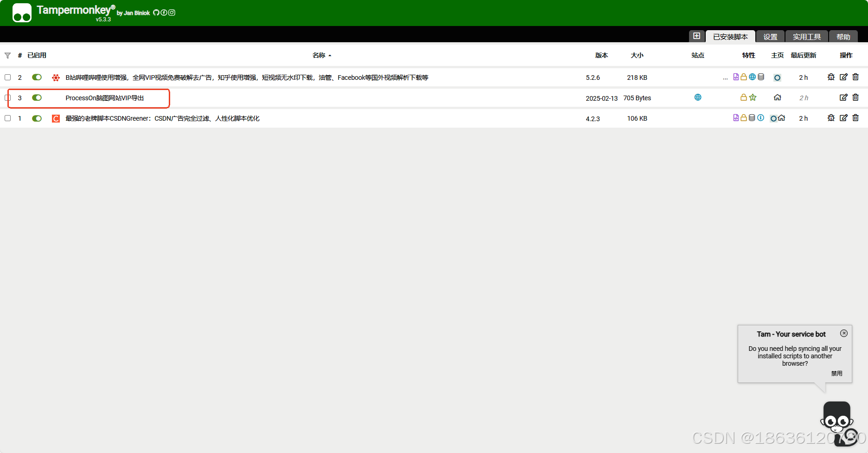Disable the ProcessOn script toggle
868x453 pixels.
(37, 97)
